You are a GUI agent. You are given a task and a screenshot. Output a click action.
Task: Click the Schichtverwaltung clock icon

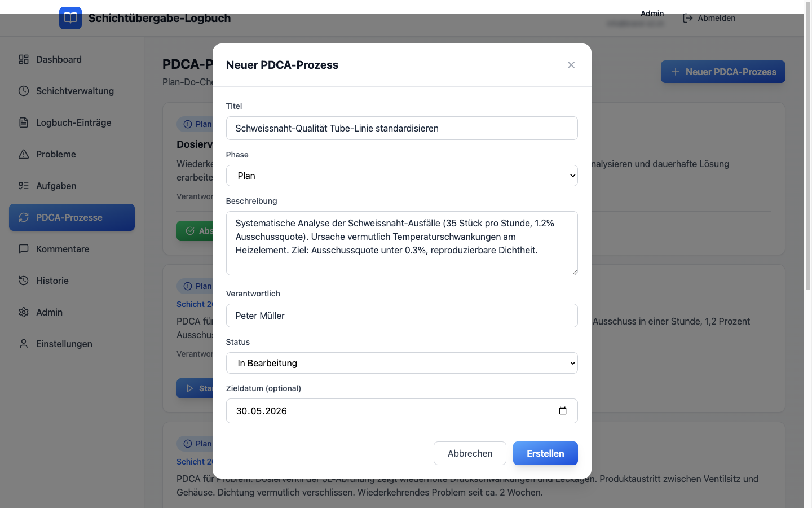(24, 91)
